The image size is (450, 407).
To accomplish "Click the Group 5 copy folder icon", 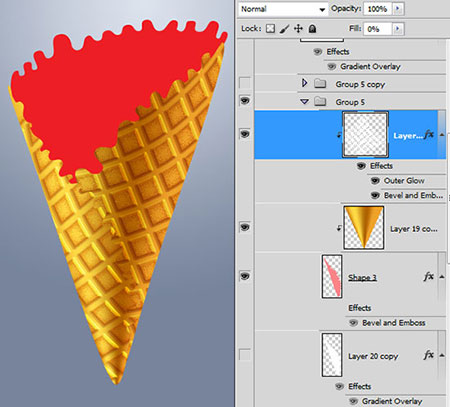I will 320,83.
